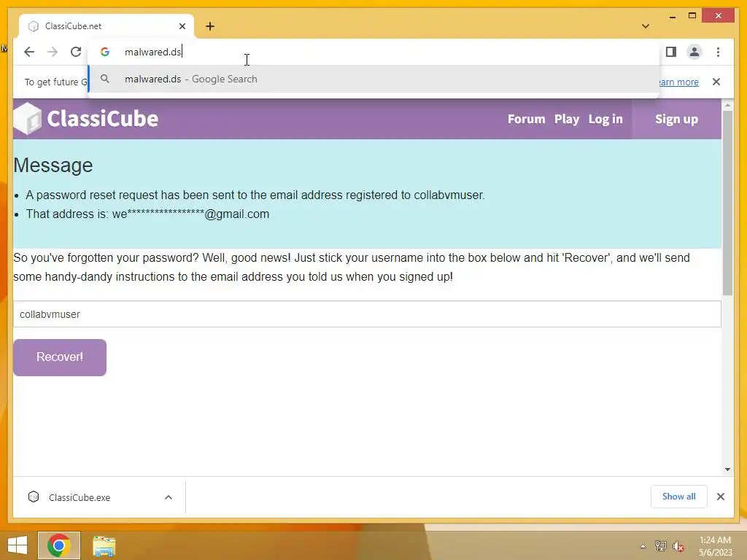This screenshot has height=560, width=747.
Task: Open a new tab with the plus button
Action: (210, 26)
